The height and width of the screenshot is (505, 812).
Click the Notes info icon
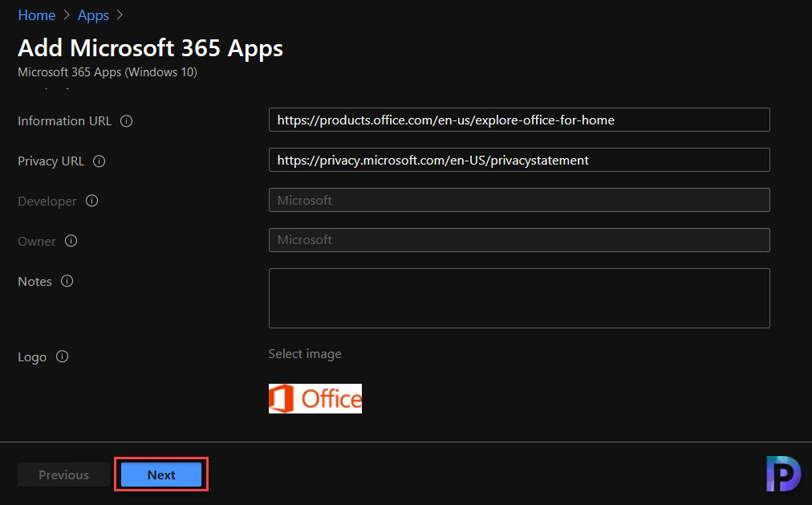67,281
